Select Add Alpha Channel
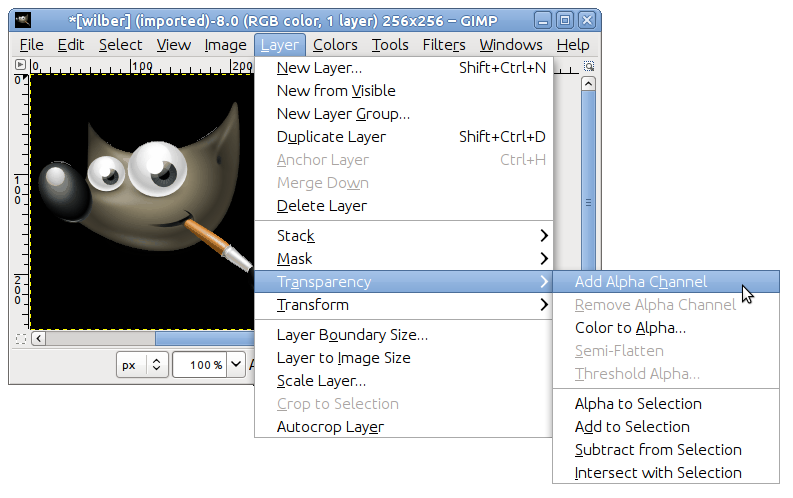This screenshot has height=498, width=793. tap(641, 282)
